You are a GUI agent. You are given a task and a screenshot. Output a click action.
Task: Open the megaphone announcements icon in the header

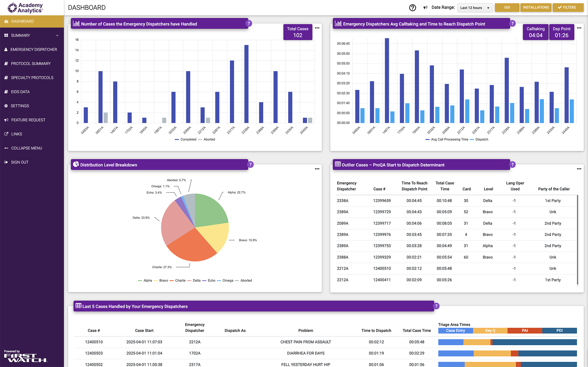425,7
